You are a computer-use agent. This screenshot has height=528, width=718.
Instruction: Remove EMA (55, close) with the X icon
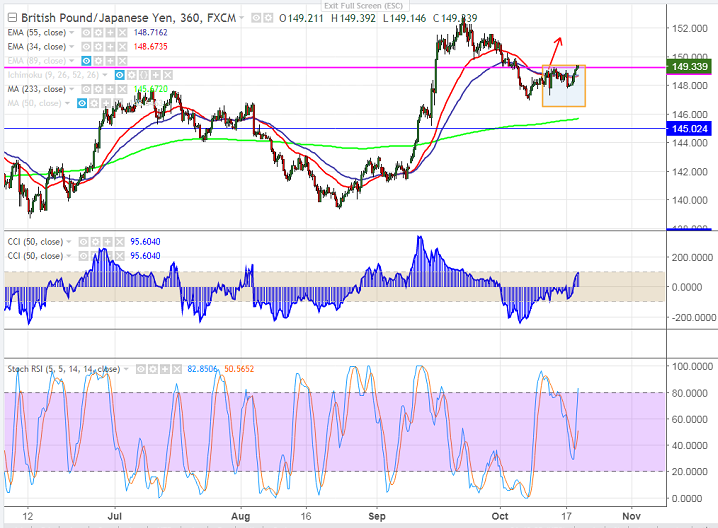[122, 33]
